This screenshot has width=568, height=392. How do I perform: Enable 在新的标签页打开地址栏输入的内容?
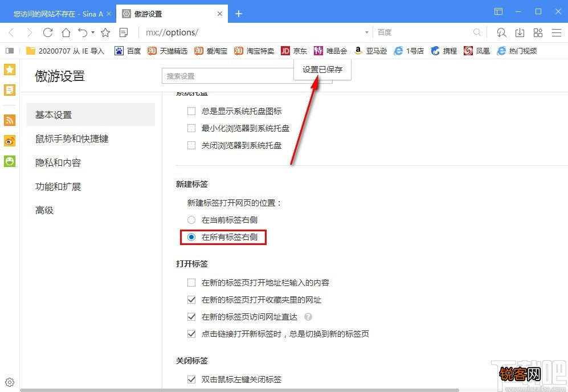[x=191, y=283]
